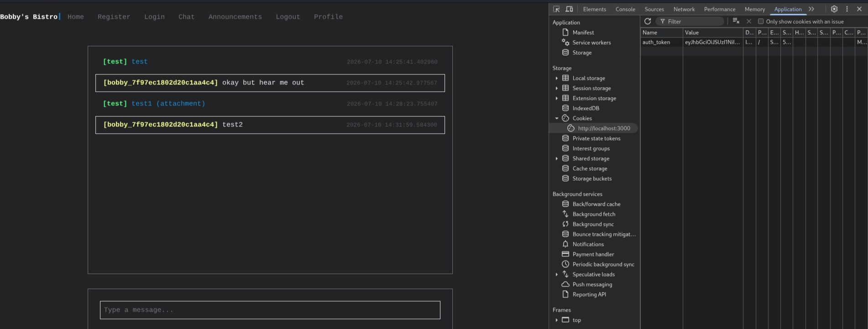Open DevTools settings gear
Viewport: 868px width, 329px height.
click(834, 9)
